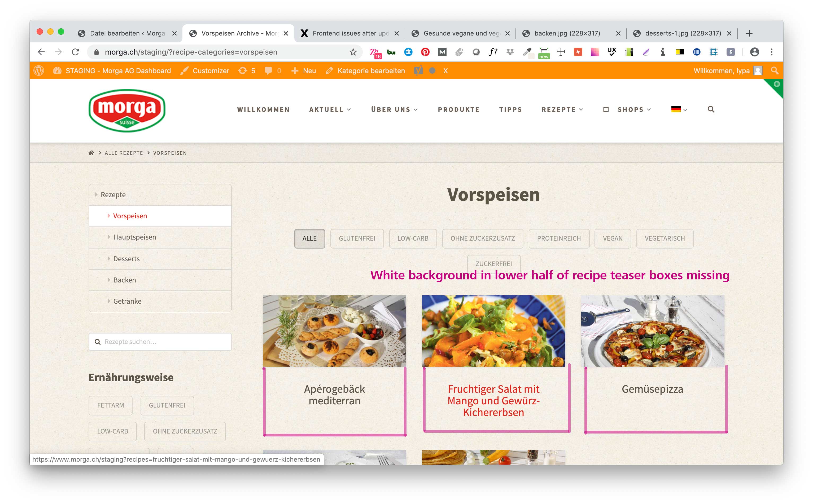813x504 pixels.
Task: Click the Yoast SEO admin bar icon
Action: click(x=418, y=71)
